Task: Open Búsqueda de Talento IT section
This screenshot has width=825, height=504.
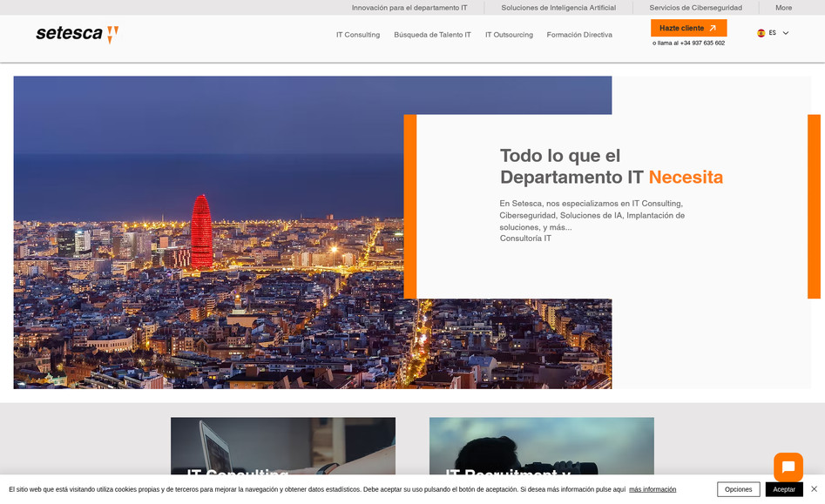Action: (x=432, y=35)
